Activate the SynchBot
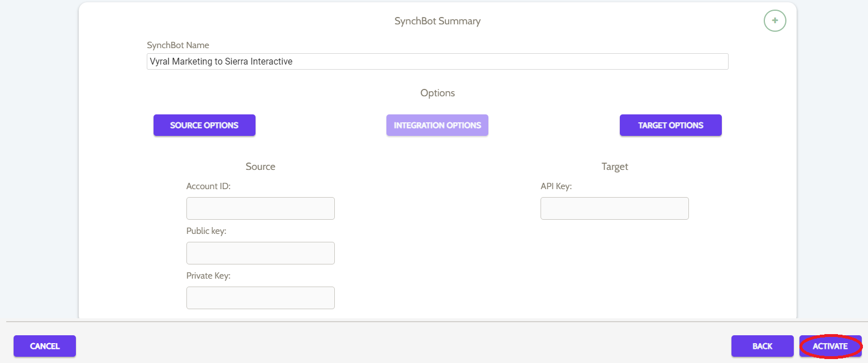The height and width of the screenshot is (363, 868). pos(831,346)
